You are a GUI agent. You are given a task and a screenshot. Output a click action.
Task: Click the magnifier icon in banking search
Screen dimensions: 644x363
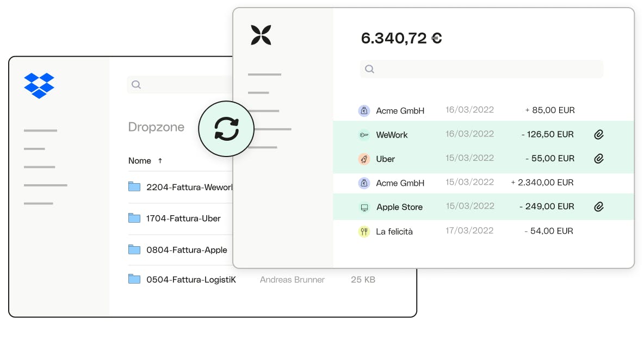(x=370, y=69)
